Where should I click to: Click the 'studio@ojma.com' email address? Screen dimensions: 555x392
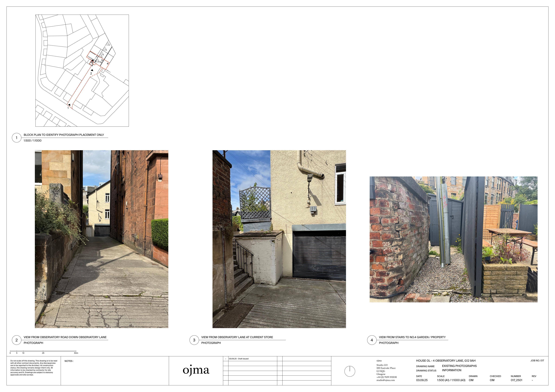click(385, 380)
